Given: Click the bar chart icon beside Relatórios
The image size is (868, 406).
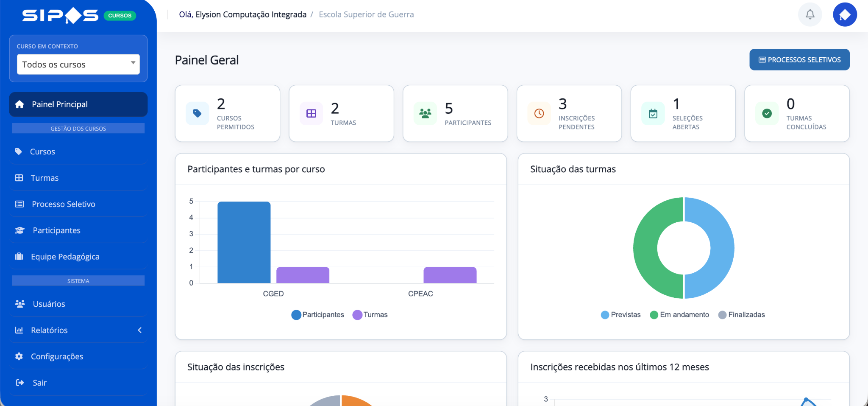Looking at the screenshot, I should tap(19, 330).
